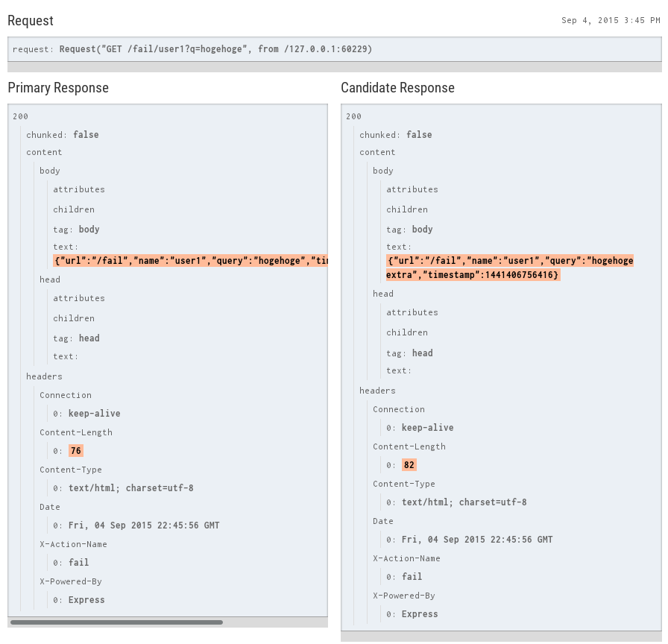Click highlighted Content-Length value 76

pos(76,451)
